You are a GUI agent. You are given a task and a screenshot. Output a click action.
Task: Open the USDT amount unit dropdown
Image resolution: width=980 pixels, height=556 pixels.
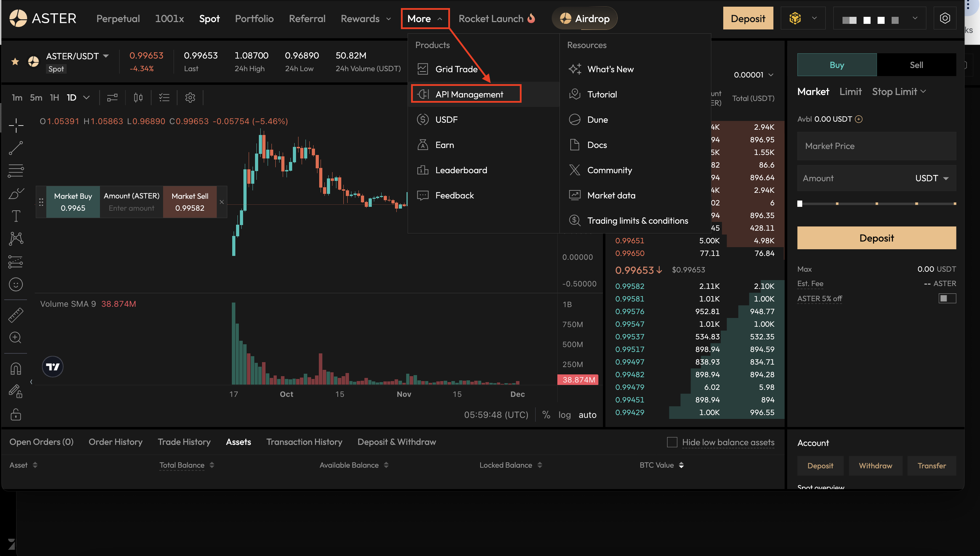click(x=932, y=178)
